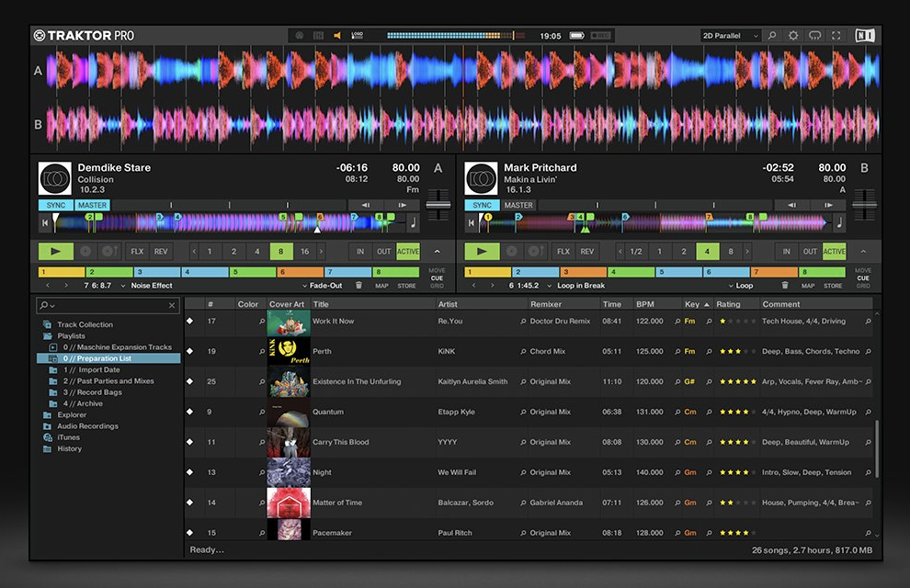The image size is (910, 588).
Task: Sort track list by Key column
Action: 697,304
